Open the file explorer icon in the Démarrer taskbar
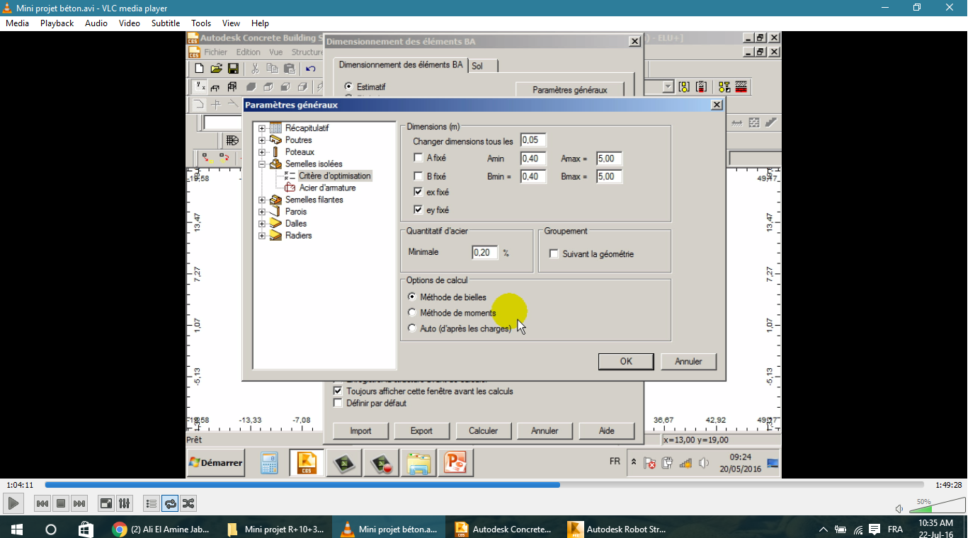Image resolution: width=980 pixels, height=538 pixels. click(418, 464)
